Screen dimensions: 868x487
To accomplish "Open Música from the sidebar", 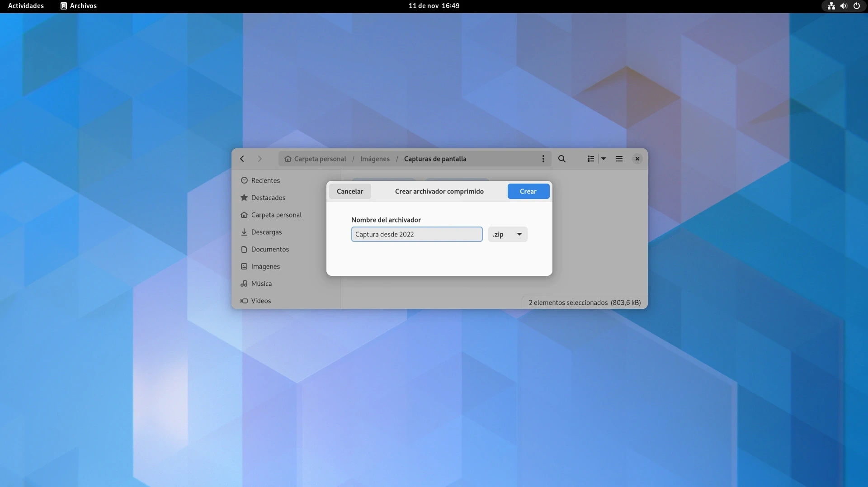I will (x=261, y=284).
